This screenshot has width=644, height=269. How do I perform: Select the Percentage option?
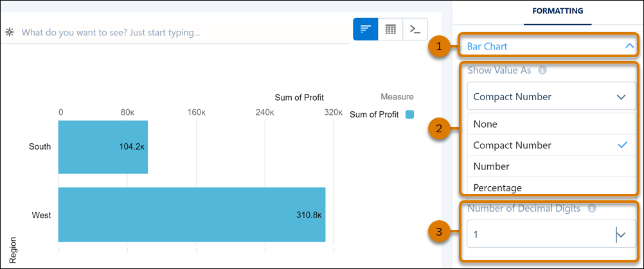(x=551, y=187)
